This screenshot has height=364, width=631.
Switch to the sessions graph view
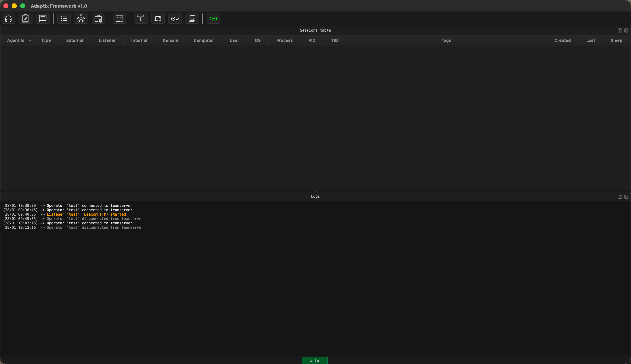click(x=81, y=19)
